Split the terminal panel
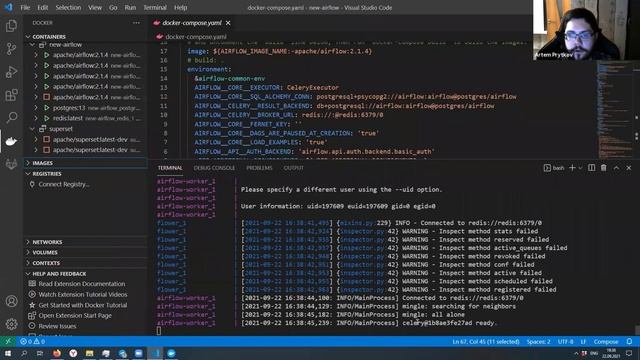The width and height of the screenshot is (640, 360). tap(591, 168)
